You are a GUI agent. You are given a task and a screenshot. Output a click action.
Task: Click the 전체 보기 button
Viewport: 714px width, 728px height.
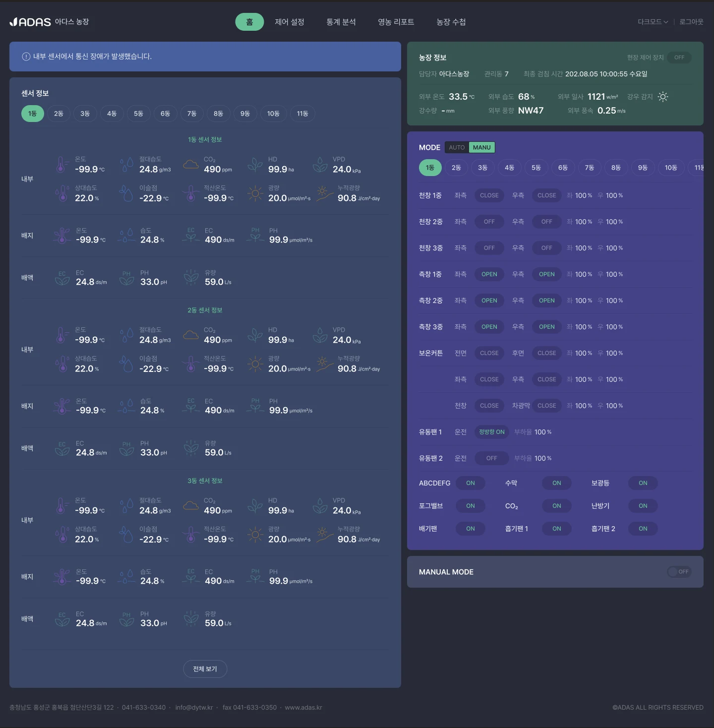point(205,669)
